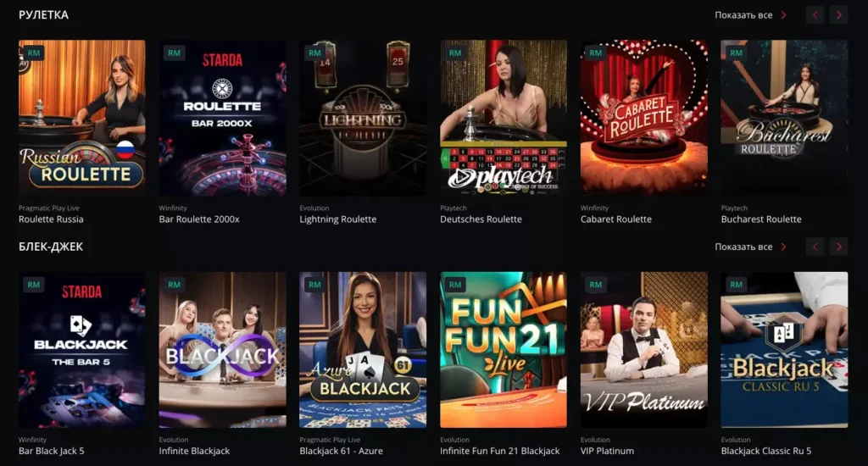Click RM badge on VIP Platinum tile
The width and height of the screenshot is (868, 466).
pos(596,285)
